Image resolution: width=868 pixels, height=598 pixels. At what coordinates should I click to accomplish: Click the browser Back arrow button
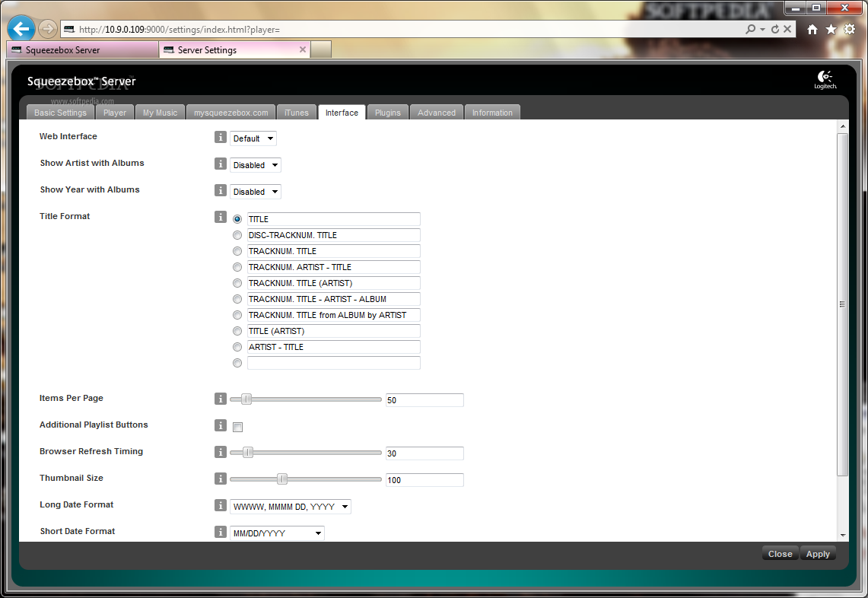[x=21, y=28]
